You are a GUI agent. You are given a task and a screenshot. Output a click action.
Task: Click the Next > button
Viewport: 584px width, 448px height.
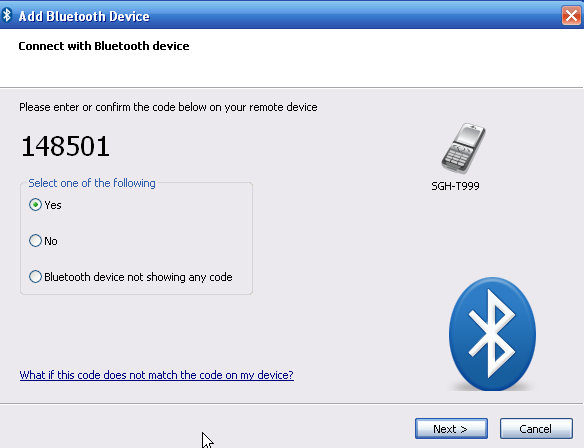(451, 429)
